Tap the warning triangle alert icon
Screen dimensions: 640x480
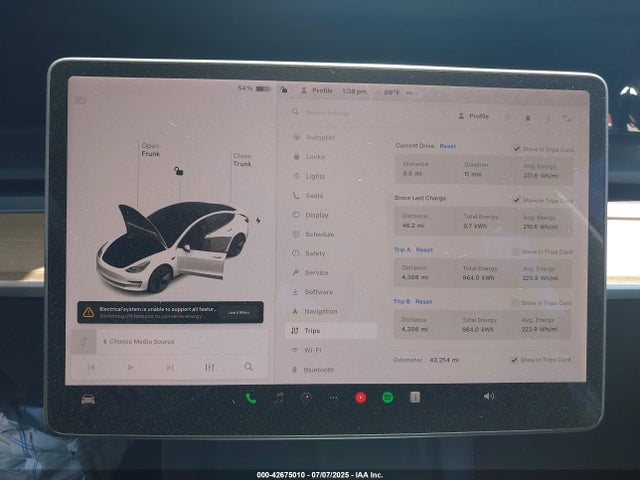[88, 313]
